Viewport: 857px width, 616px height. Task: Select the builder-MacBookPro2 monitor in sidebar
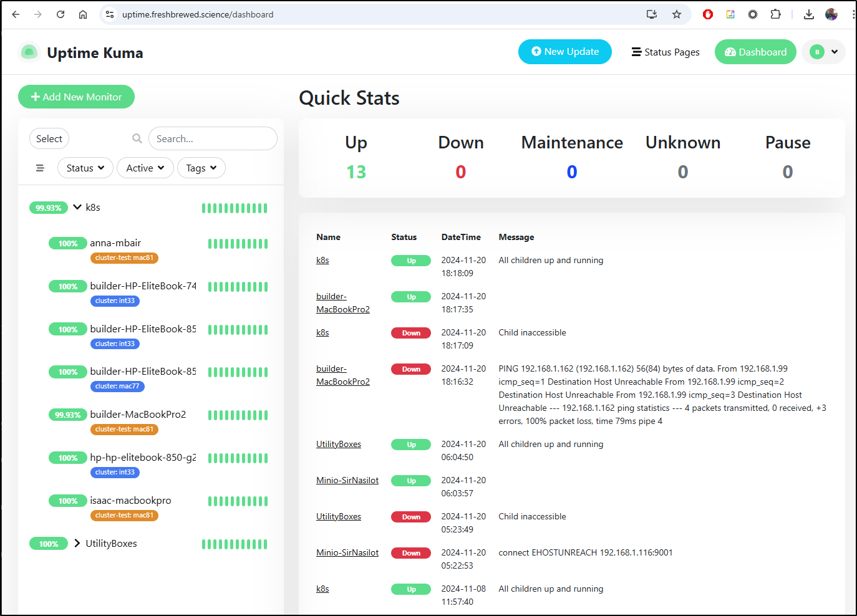138,414
